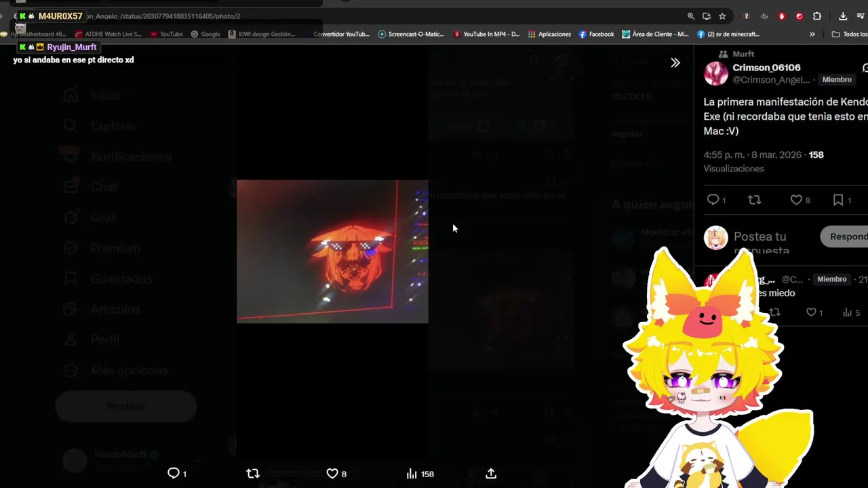Open the grey boat-like extension icon

(764, 16)
